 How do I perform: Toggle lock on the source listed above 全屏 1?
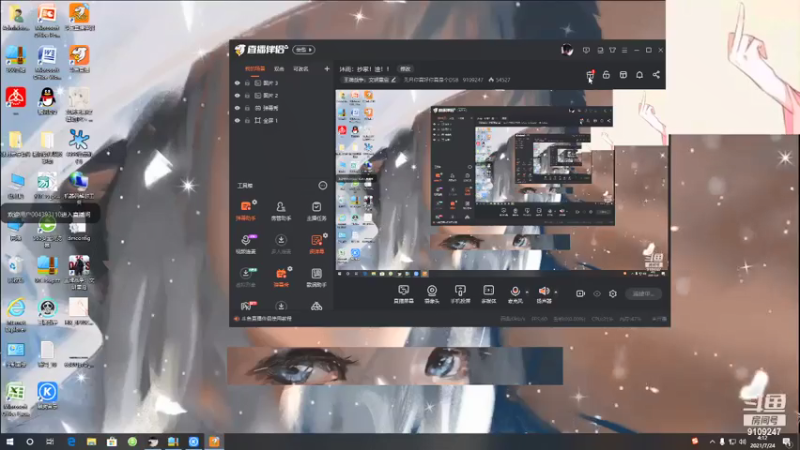247,108
